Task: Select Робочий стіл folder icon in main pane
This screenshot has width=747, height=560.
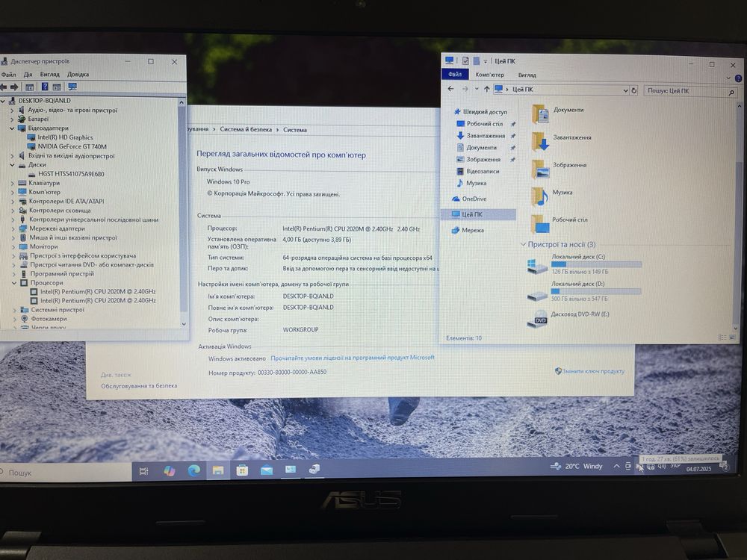Action: pyautogui.click(x=540, y=223)
